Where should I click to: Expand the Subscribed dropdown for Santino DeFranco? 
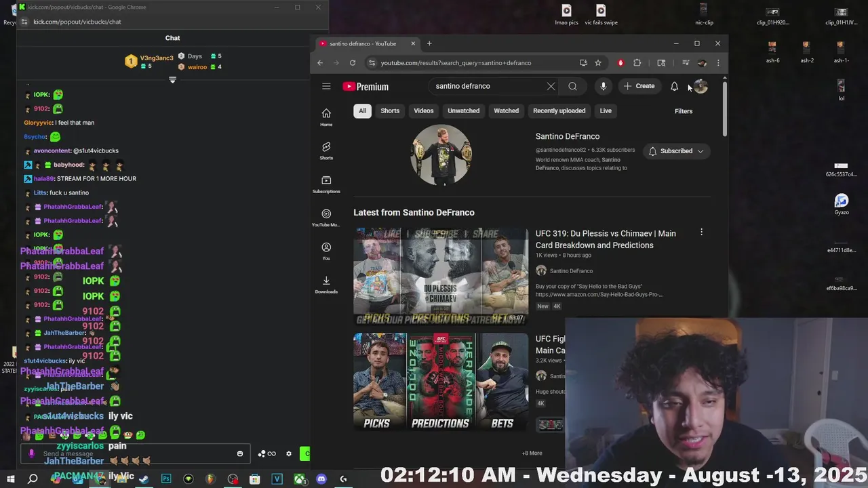(676, 151)
